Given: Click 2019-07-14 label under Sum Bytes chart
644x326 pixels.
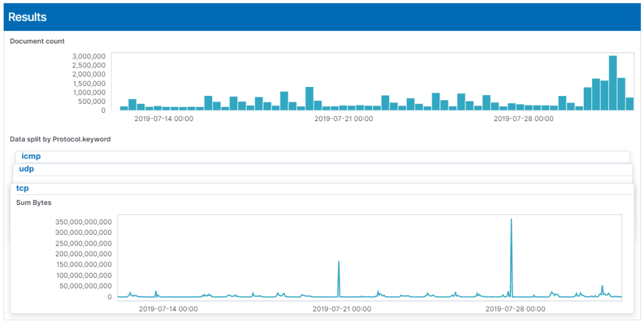Looking at the screenshot, I should (168, 309).
